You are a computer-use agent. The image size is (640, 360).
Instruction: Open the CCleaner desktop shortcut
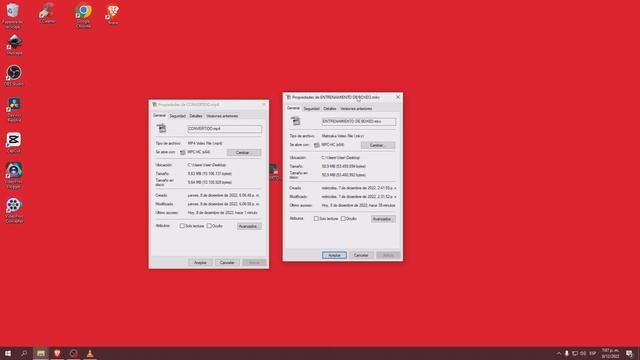click(47, 13)
